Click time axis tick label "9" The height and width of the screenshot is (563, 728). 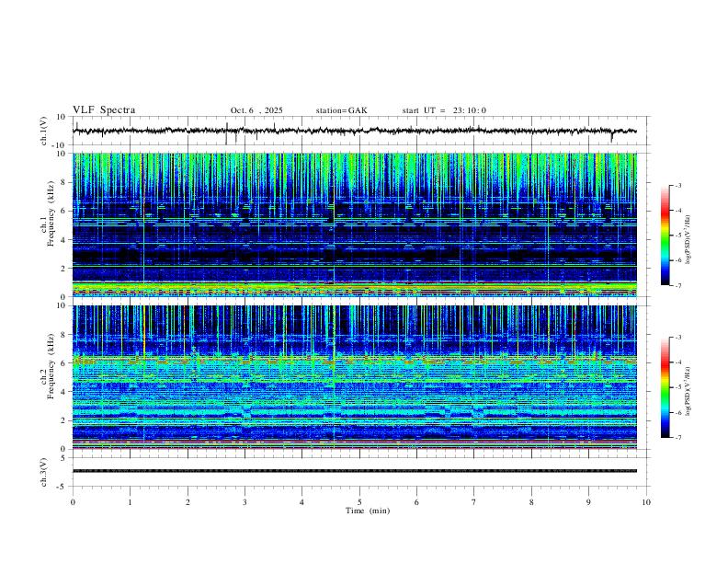tap(588, 502)
